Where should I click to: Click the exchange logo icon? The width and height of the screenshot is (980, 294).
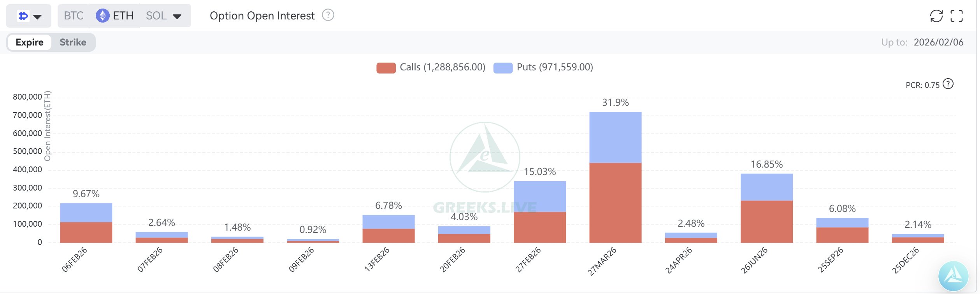click(23, 16)
